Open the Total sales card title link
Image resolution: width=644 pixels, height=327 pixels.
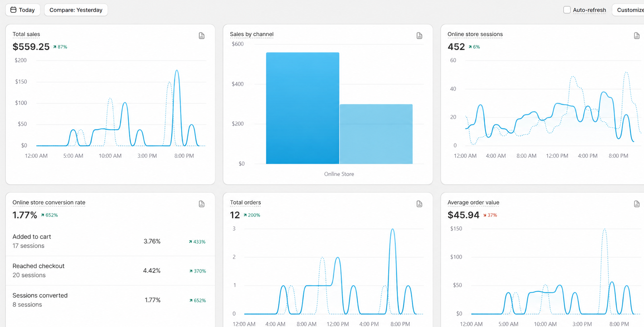pyautogui.click(x=26, y=34)
